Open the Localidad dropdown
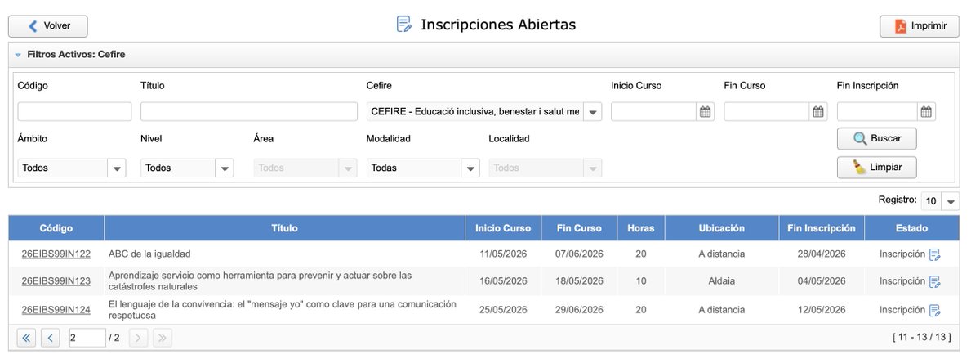This screenshot has width=980, height=359. coord(593,168)
